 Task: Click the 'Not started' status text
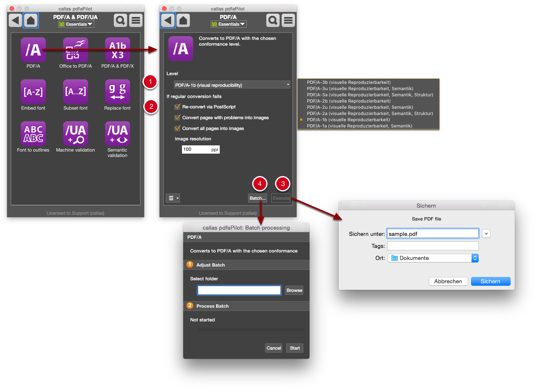(x=202, y=320)
